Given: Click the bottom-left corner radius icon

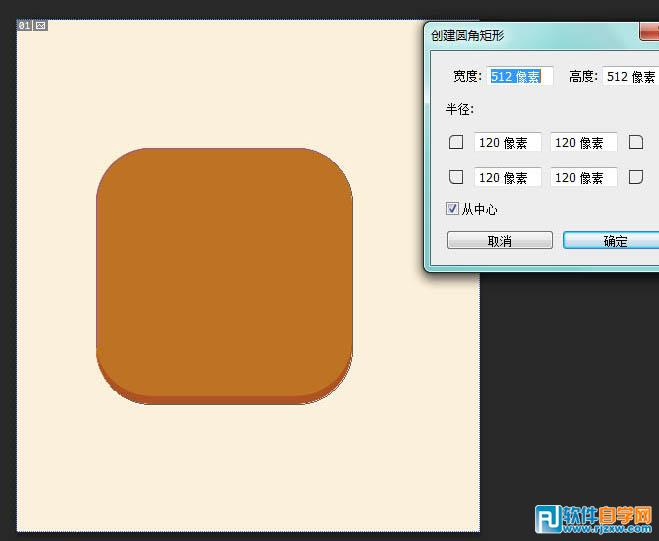Looking at the screenshot, I should 456,178.
